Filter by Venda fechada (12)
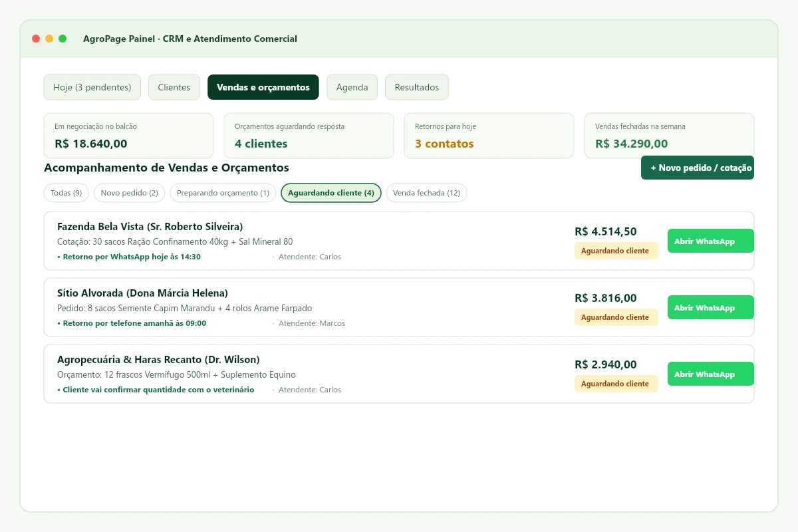Viewport: 798px width, 532px height. (427, 193)
